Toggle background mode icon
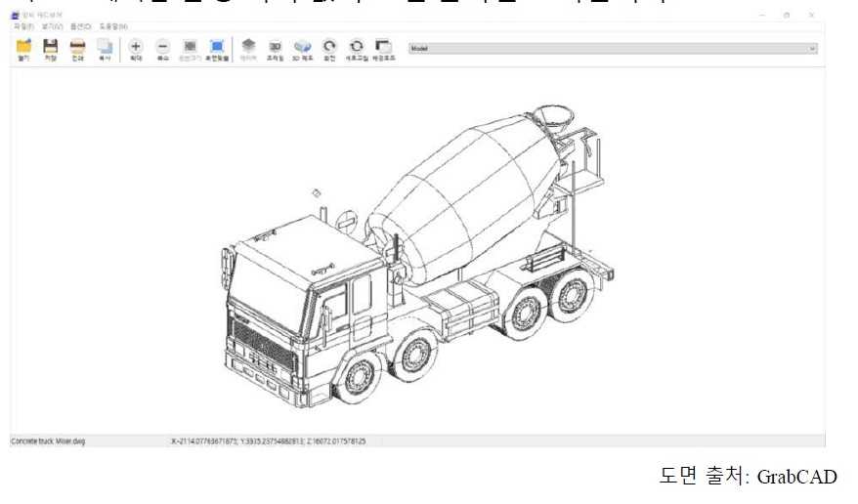858x504 pixels. point(384,49)
